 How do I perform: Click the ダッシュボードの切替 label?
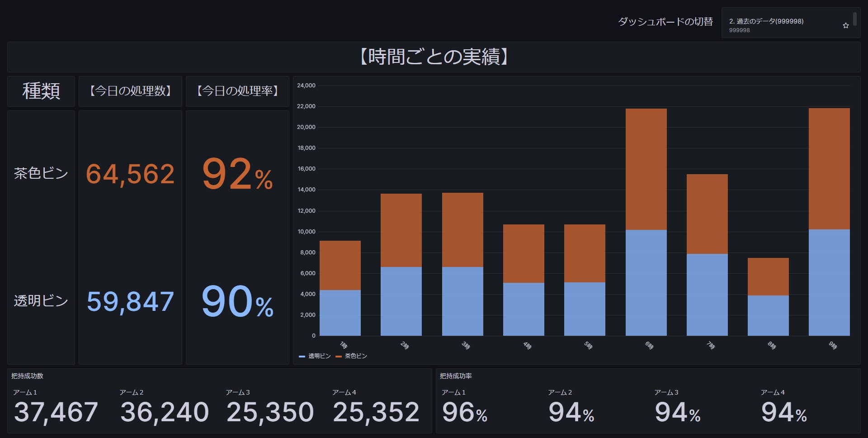point(666,21)
